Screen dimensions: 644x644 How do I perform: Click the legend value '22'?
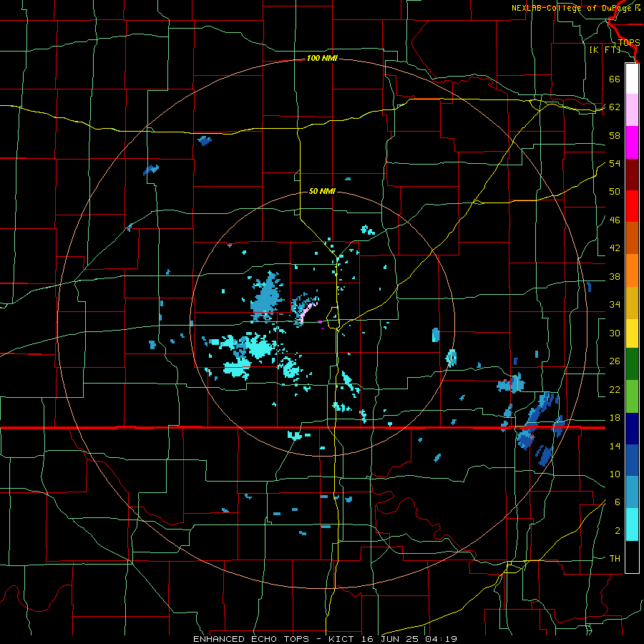pyautogui.click(x=615, y=389)
